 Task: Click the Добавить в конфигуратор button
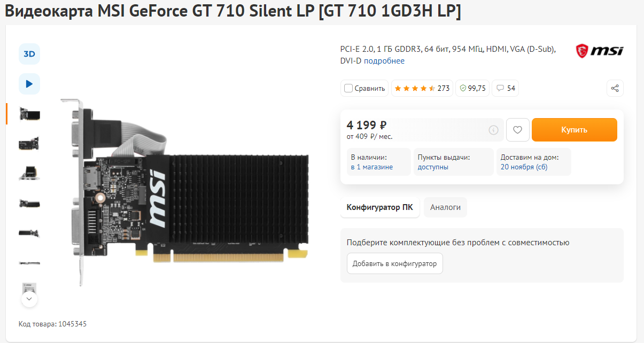click(394, 263)
